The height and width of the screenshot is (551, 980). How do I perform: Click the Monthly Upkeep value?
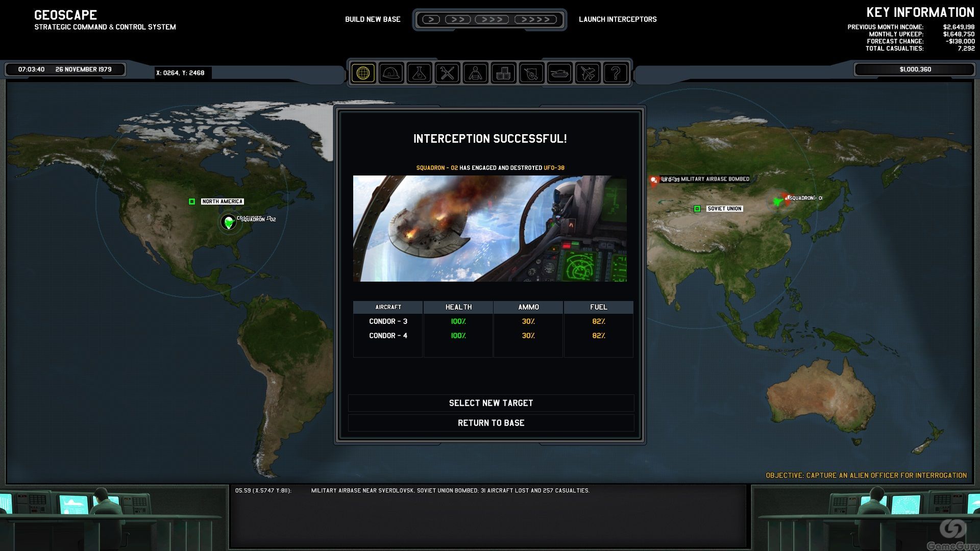[x=959, y=34]
